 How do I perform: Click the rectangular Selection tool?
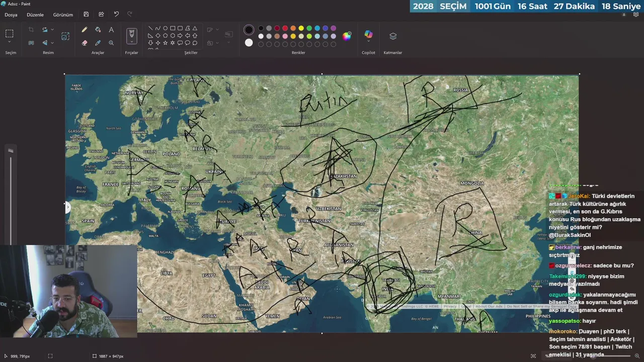(x=9, y=33)
